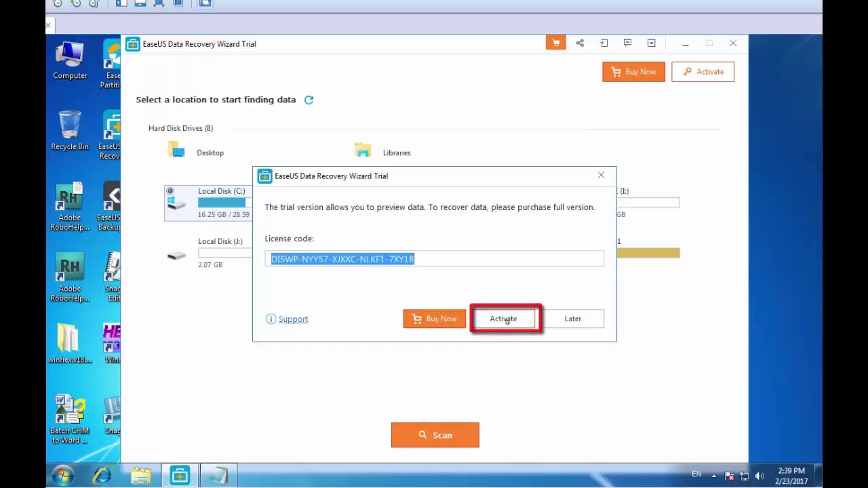Expand the title bar dropdown menu icon

click(651, 43)
